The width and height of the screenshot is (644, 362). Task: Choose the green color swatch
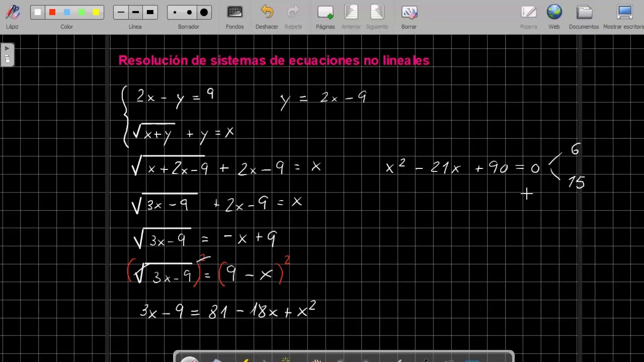click(x=82, y=12)
